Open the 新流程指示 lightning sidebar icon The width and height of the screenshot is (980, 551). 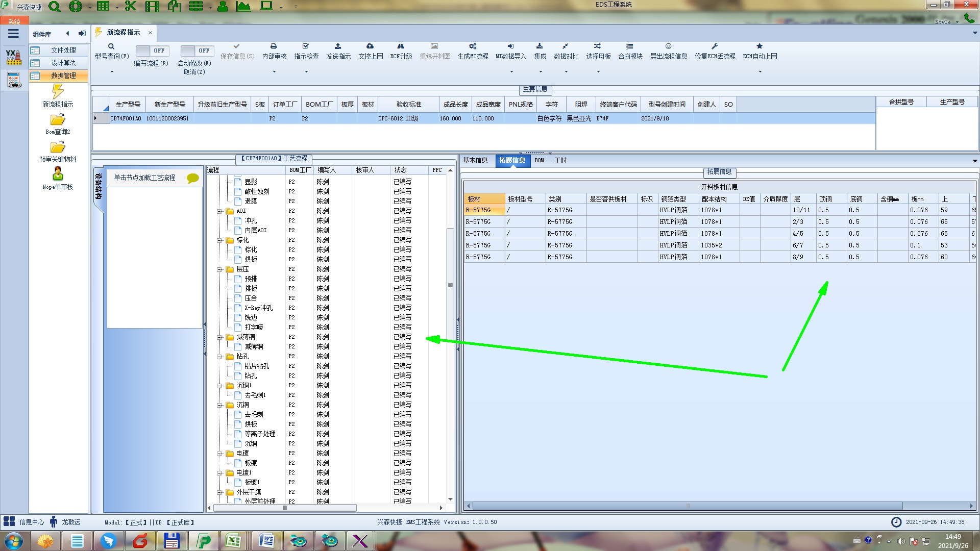(58, 92)
